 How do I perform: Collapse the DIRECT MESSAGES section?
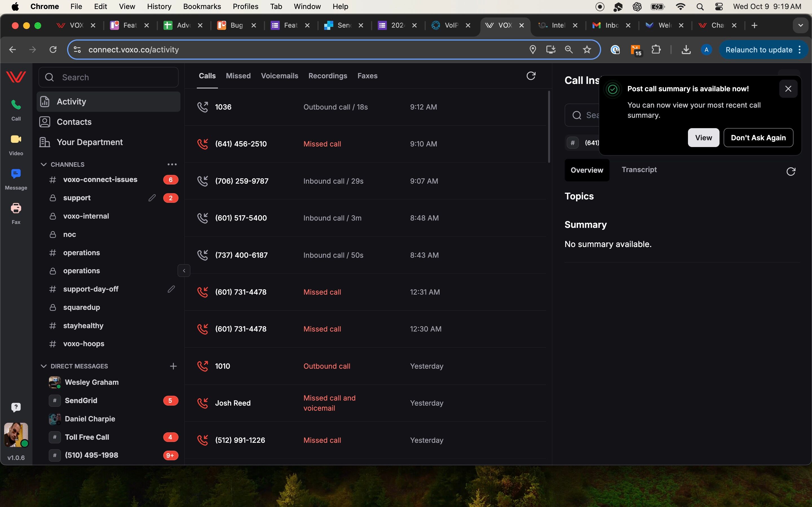click(44, 366)
